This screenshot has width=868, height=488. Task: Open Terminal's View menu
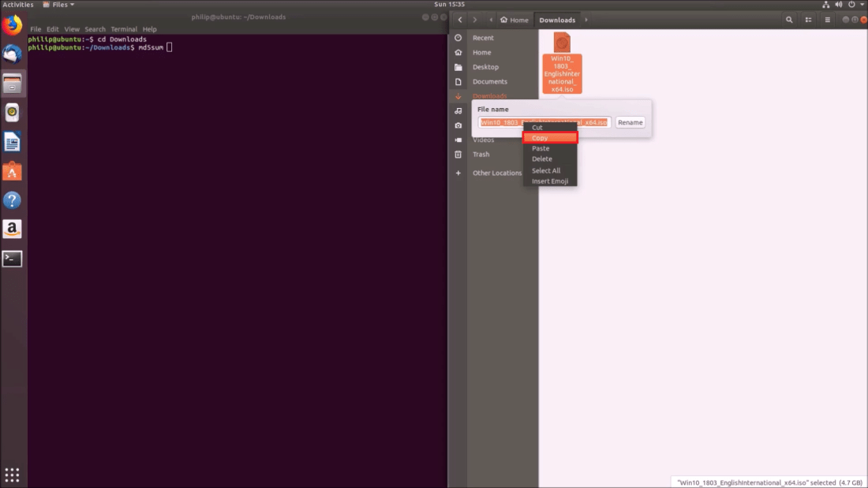coord(72,29)
